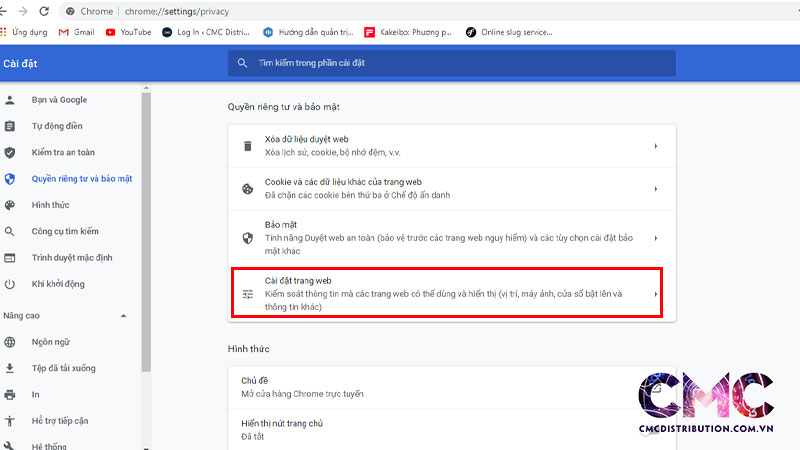The width and height of the screenshot is (800, 450).
Task: Open the Hướng dẫn quản trị bookmark
Action: click(x=308, y=32)
